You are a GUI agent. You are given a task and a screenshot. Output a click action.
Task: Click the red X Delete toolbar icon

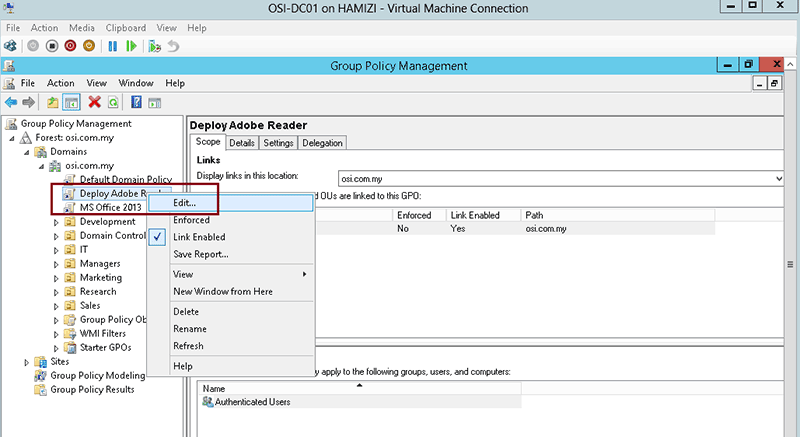[94, 102]
